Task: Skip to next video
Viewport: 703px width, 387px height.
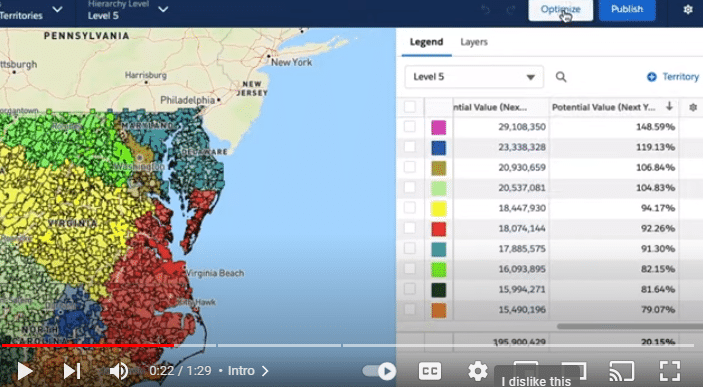Action: (72, 371)
